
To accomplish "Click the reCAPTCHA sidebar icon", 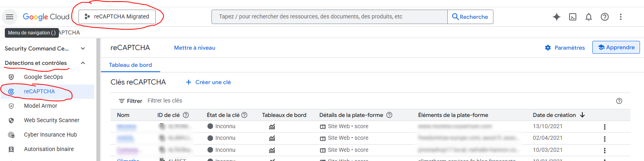I will click(11, 91).
